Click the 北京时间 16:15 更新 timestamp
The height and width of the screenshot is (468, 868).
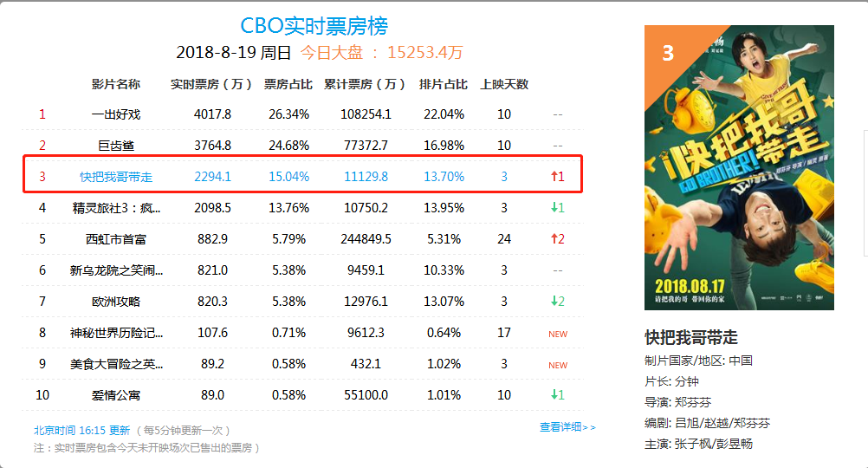click(x=82, y=431)
